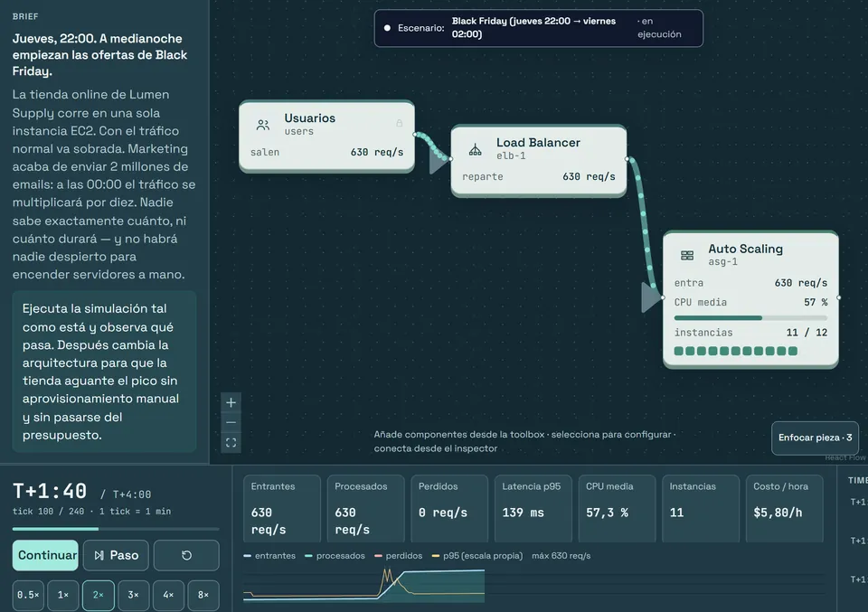Select the Load Balancer node title

538,142
